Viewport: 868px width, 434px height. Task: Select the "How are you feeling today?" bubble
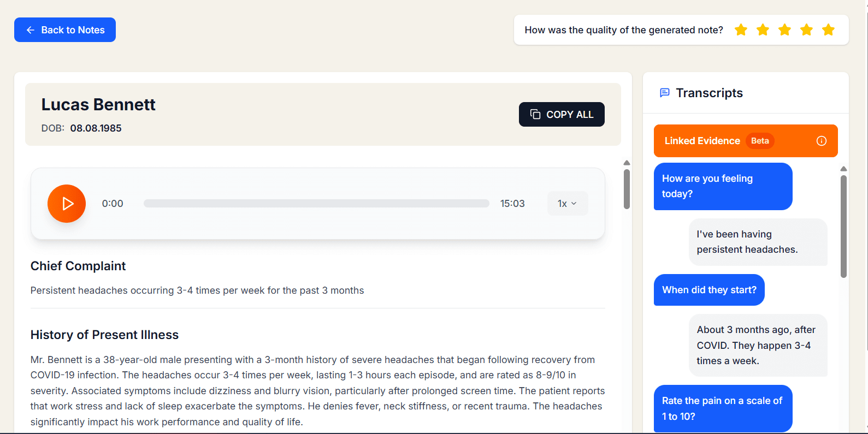coord(723,186)
